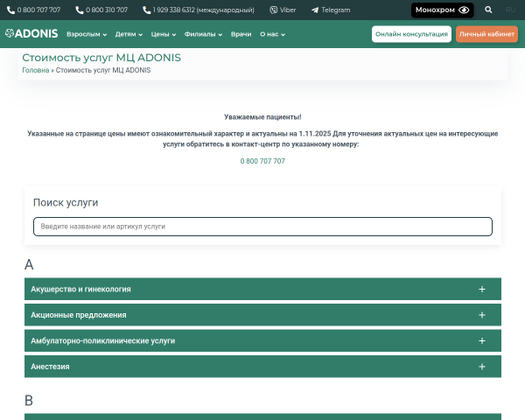Click the Telegram paper plane icon
This screenshot has height=420, width=525.
[315, 10]
